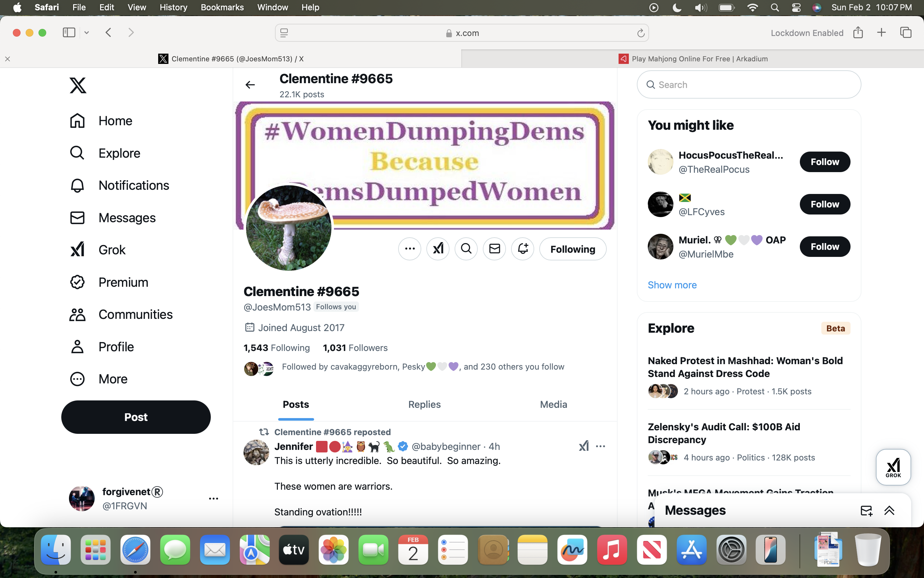Open a new Safari tab
The height and width of the screenshot is (578, 924).
881,32
